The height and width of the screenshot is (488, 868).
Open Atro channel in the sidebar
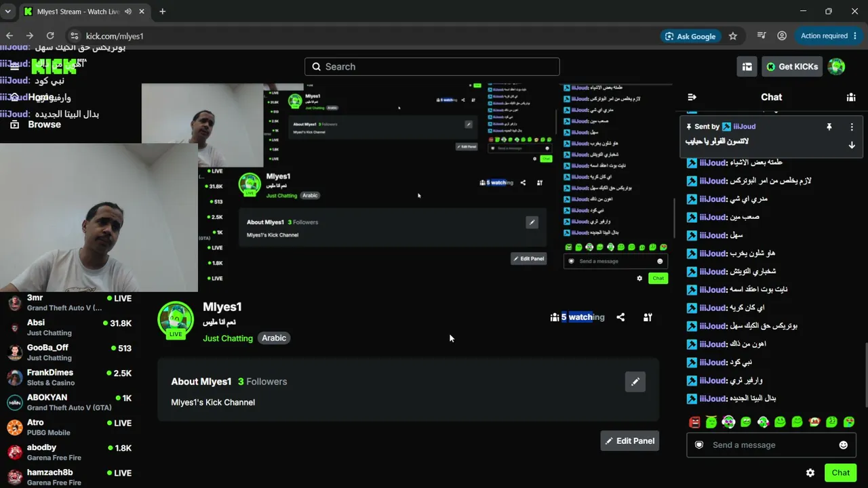click(70, 428)
